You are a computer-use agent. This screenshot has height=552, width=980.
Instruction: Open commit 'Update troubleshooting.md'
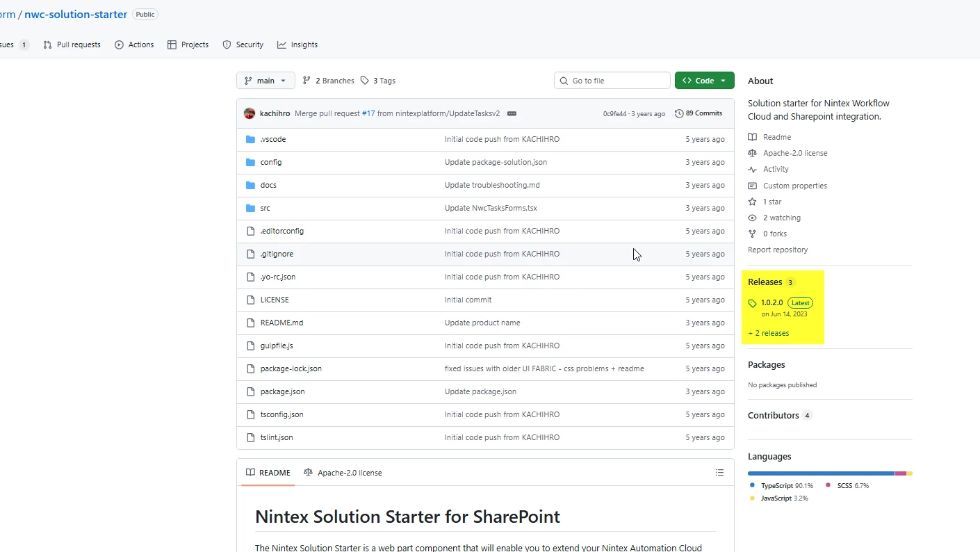click(x=492, y=185)
